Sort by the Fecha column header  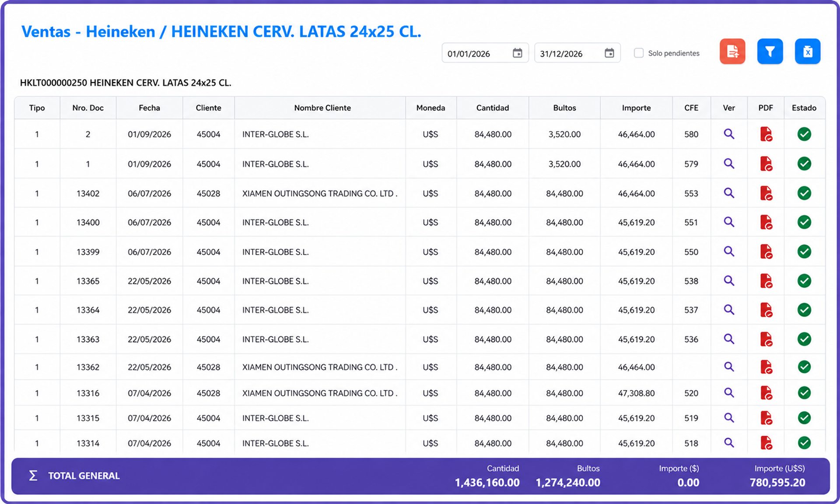coord(149,108)
